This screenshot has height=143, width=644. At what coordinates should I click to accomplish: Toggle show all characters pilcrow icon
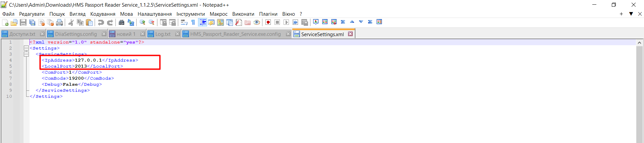click(193, 22)
